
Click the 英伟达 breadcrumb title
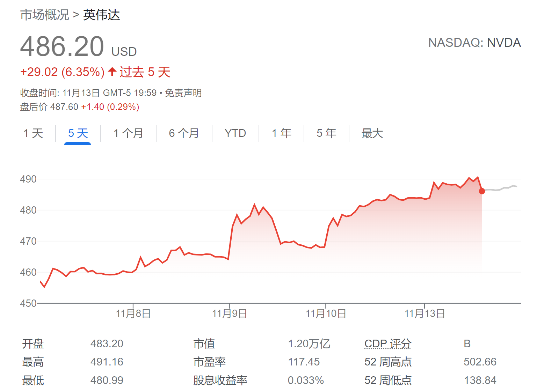(102, 15)
